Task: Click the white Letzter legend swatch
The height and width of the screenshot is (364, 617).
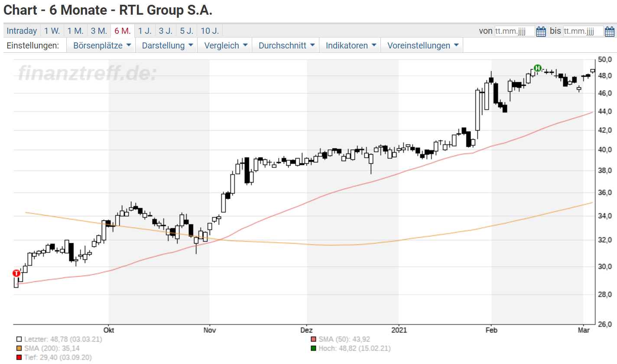Action: click(19, 339)
